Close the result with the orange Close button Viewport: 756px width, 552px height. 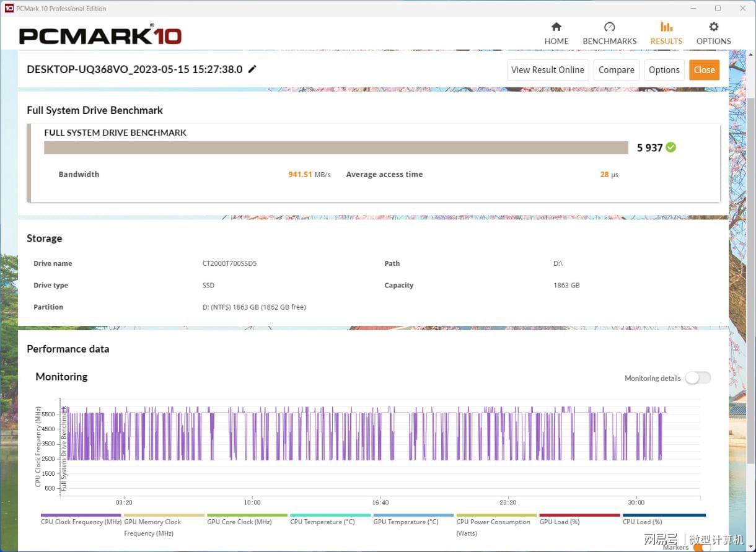704,70
